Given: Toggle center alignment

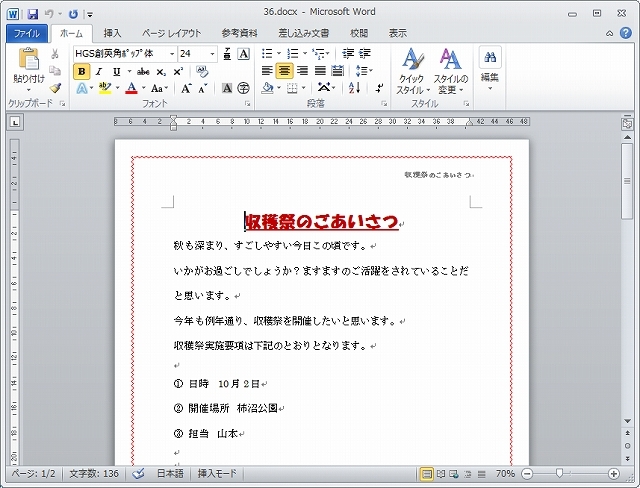Looking at the screenshot, I should 285,71.
